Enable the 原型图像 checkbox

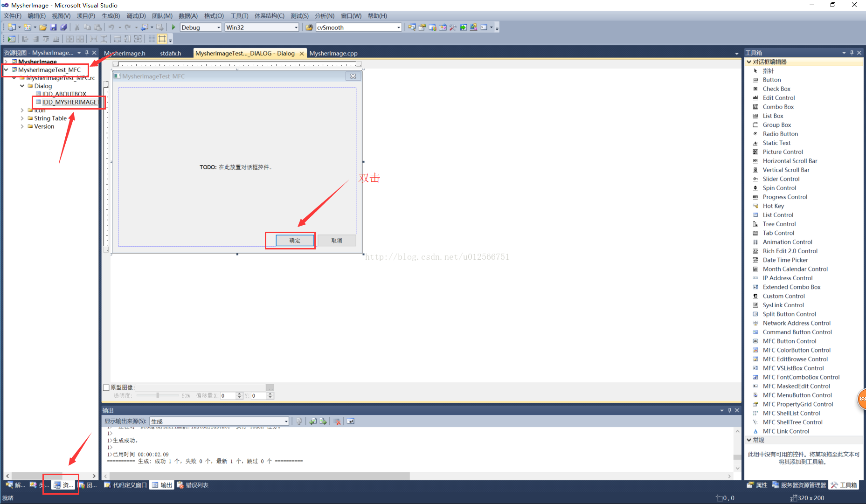(x=106, y=387)
